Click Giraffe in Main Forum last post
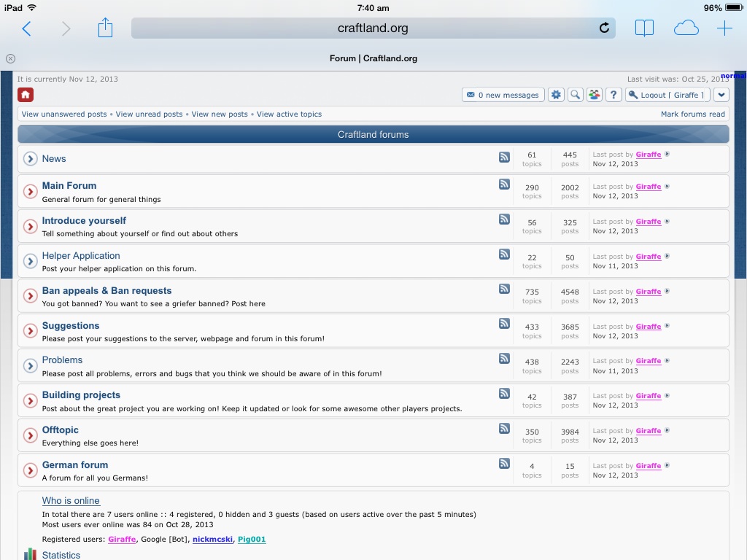Screen dimensions: 747x560 tap(649, 187)
